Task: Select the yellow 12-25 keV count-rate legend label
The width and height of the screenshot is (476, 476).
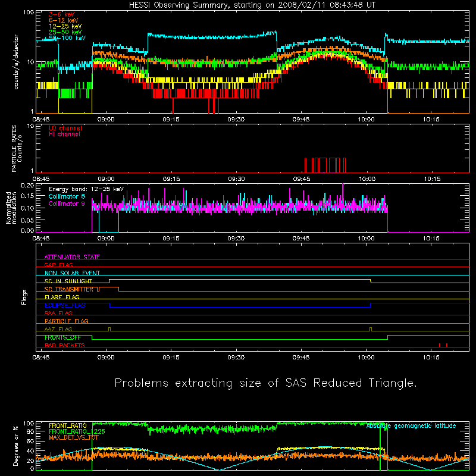Action: (x=65, y=26)
